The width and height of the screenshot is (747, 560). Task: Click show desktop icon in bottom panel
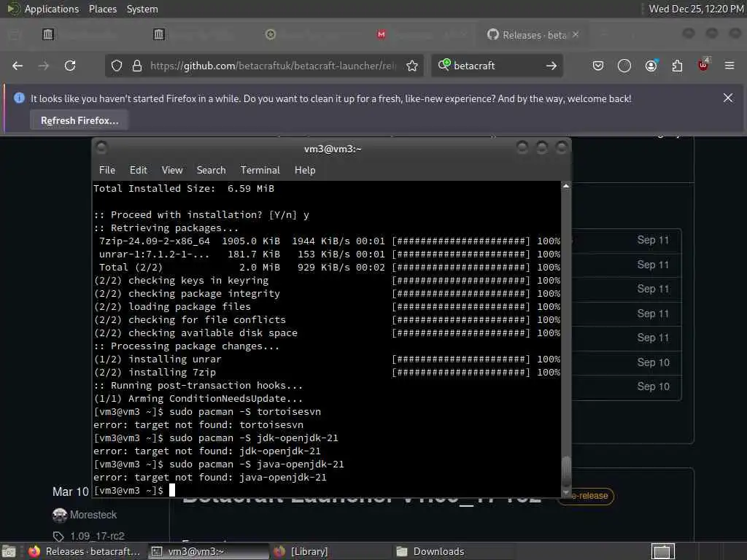tap(9, 551)
